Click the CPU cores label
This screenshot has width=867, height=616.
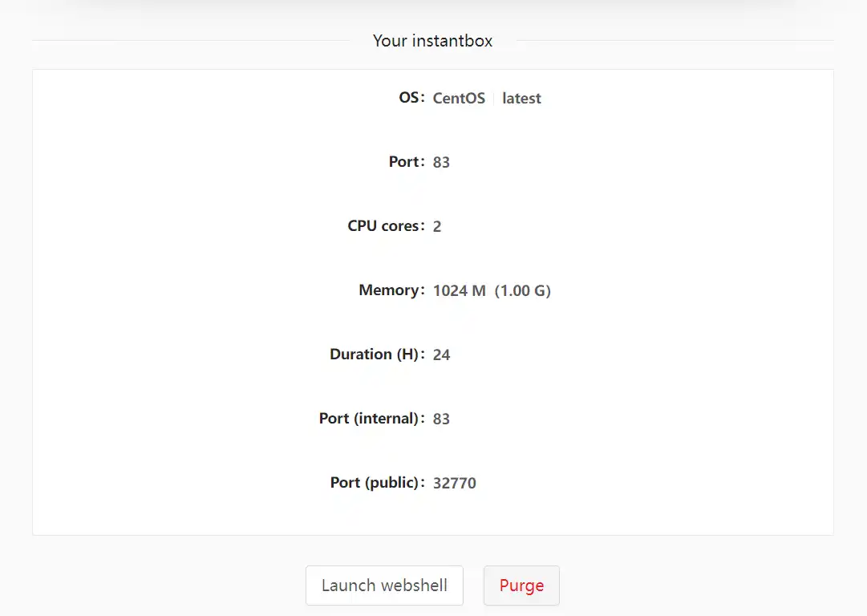click(383, 226)
